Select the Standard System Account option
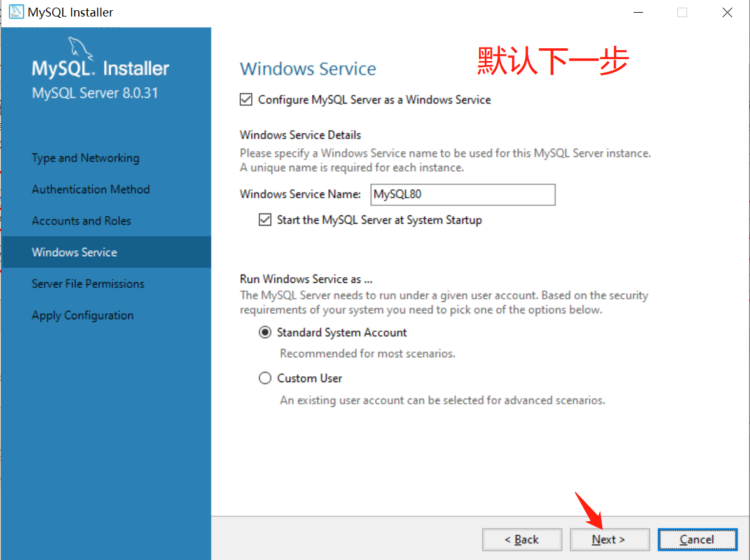This screenshot has height=560, width=750. pos(265,332)
